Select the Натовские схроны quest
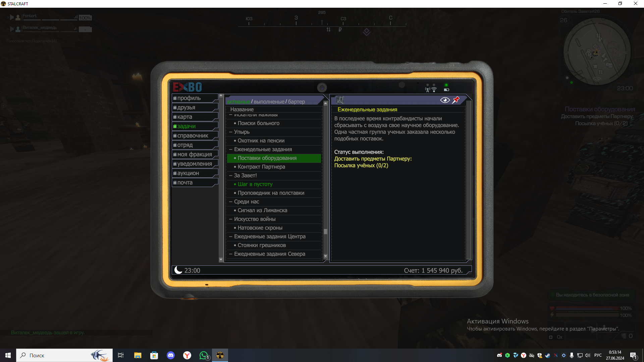Viewport: 644px width, 362px height. click(274, 228)
